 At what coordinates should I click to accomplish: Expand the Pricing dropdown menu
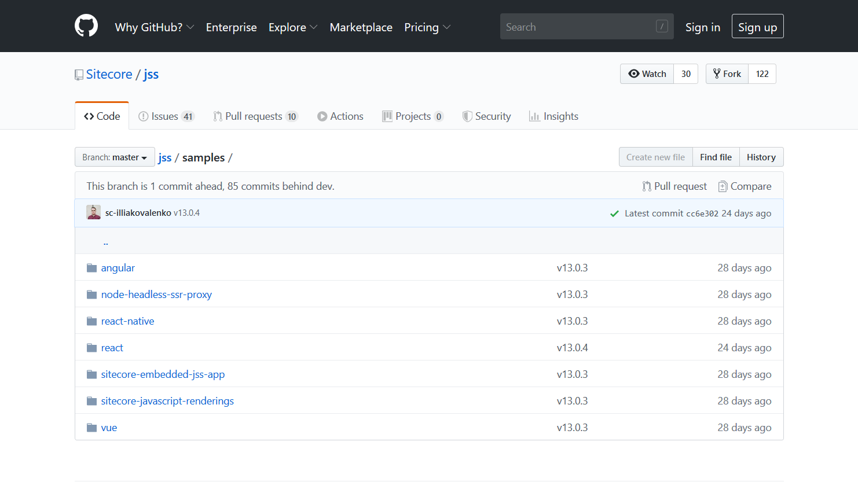click(427, 27)
